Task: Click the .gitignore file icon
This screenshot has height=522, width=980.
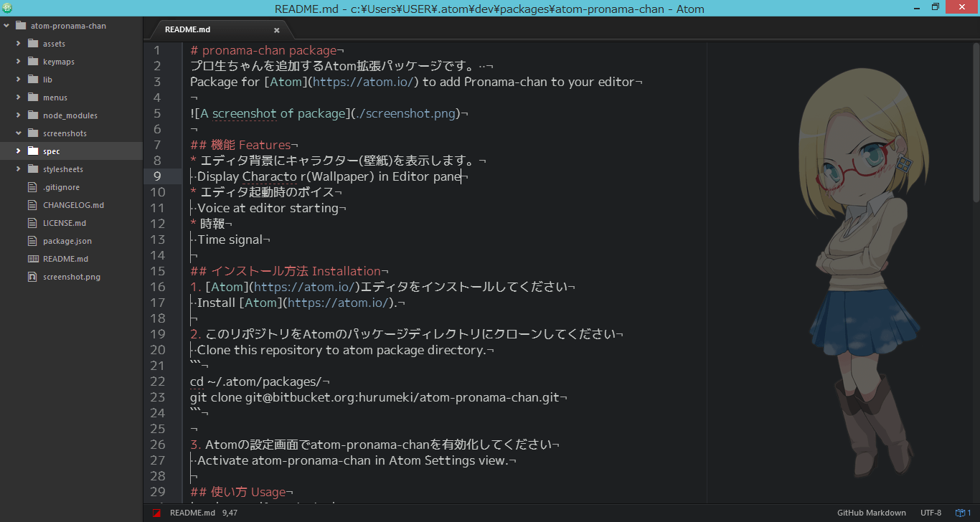Action: (32, 187)
